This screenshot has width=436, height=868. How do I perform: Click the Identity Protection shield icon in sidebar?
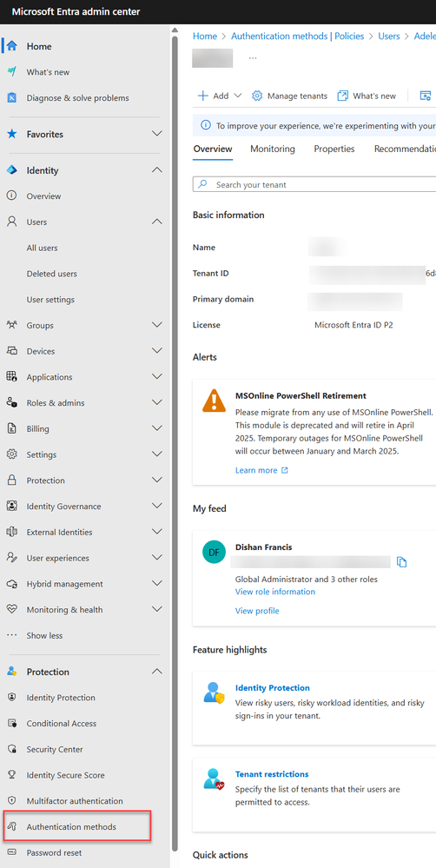(11, 698)
